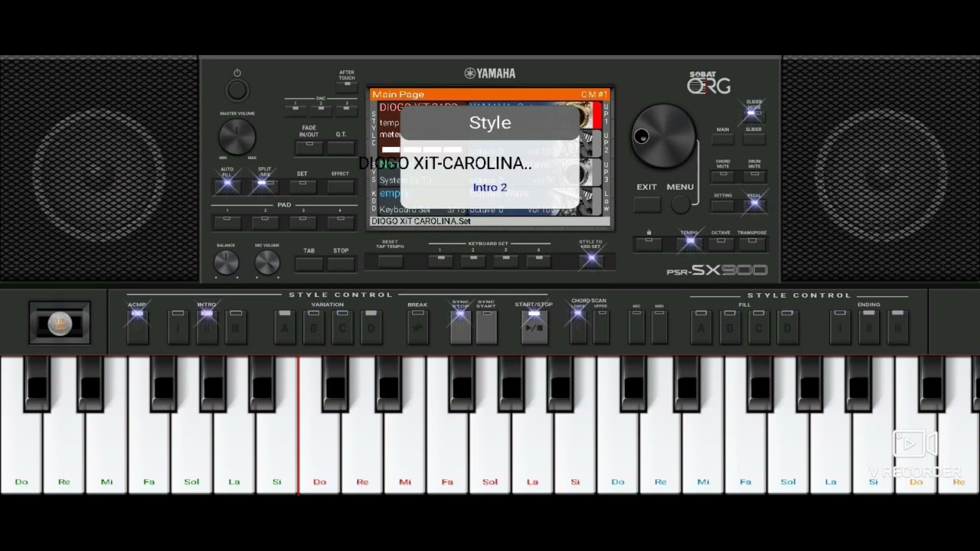Trigger Fill C button

758,328
